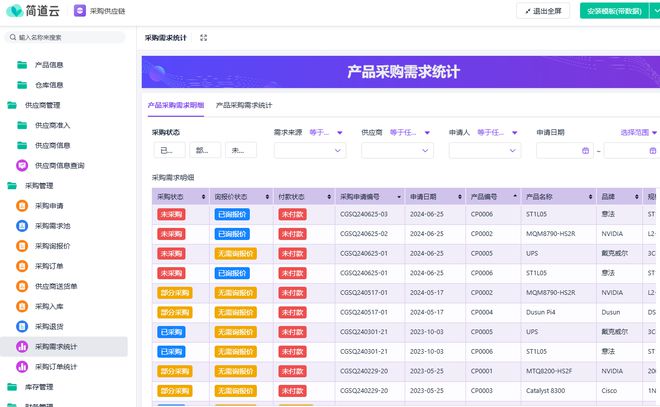Open the 采购订单 icon
The width and height of the screenshot is (660, 407).
pos(22,266)
